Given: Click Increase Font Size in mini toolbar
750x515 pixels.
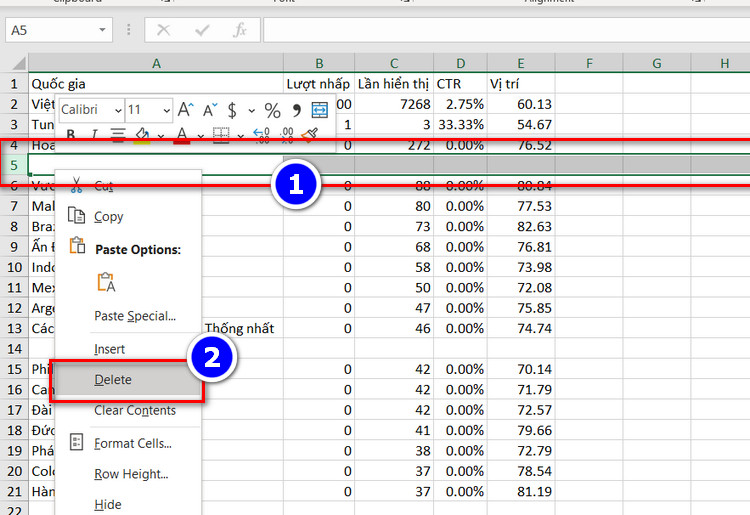Looking at the screenshot, I should pyautogui.click(x=186, y=110).
